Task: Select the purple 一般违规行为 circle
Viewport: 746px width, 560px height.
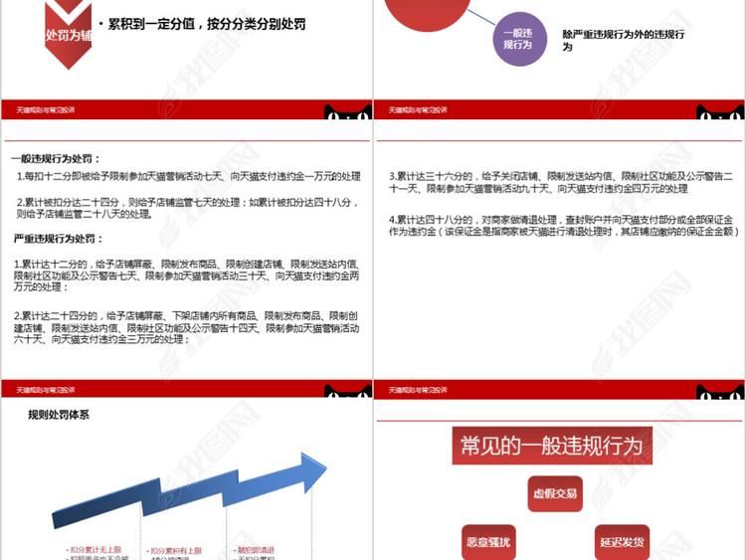Action: click(x=518, y=39)
